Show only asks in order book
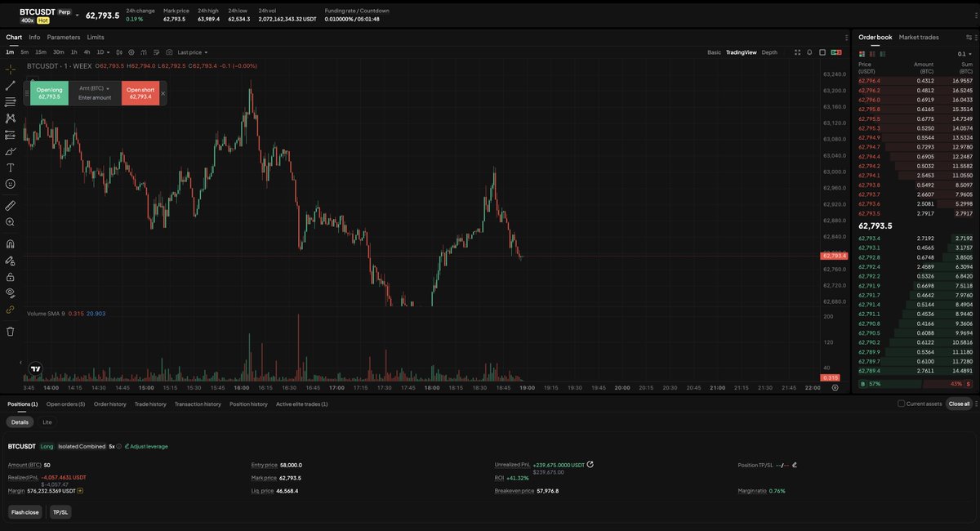 (871, 54)
